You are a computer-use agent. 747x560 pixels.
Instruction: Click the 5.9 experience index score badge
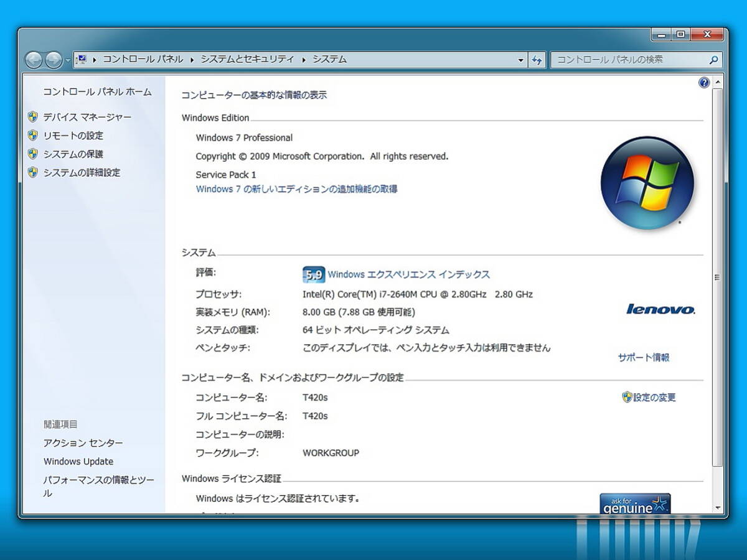coord(314,274)
